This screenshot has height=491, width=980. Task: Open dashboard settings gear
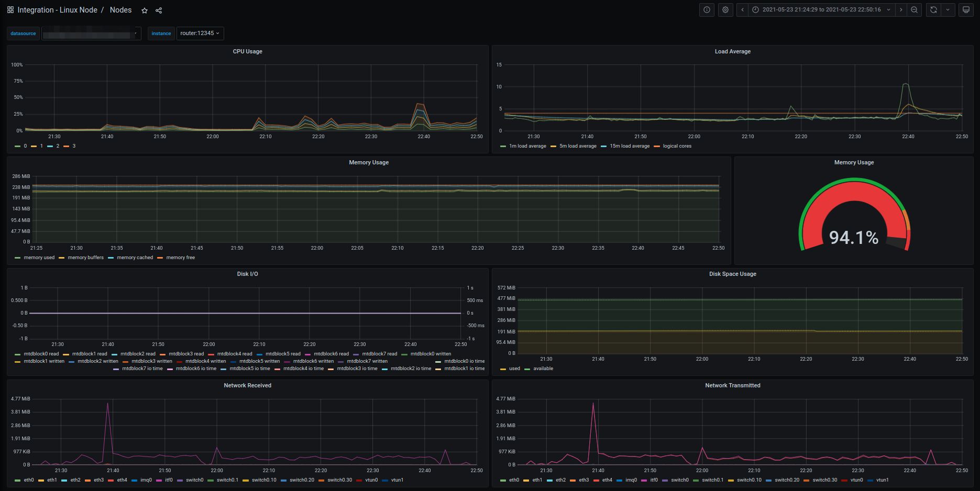tap(725, 10)
